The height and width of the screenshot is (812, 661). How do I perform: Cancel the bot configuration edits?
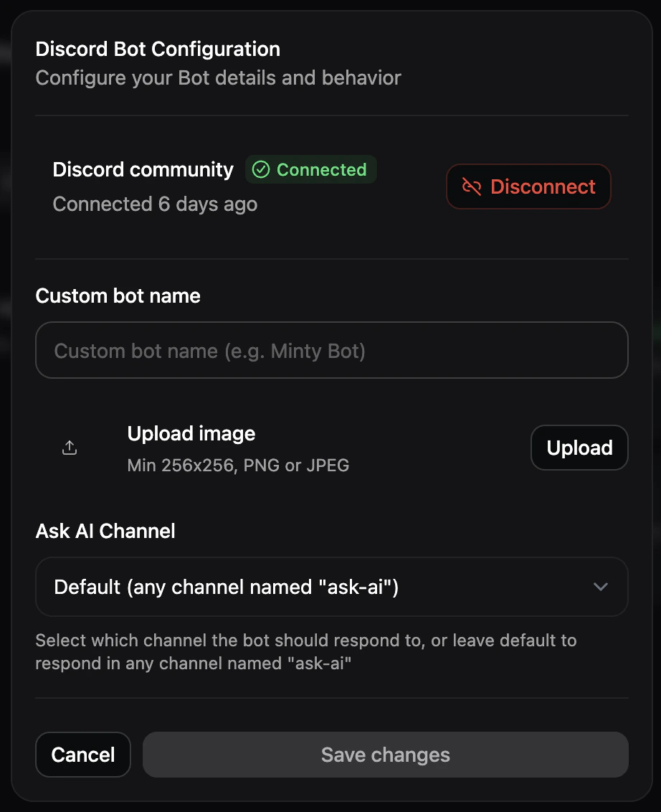tap(82, 754)
